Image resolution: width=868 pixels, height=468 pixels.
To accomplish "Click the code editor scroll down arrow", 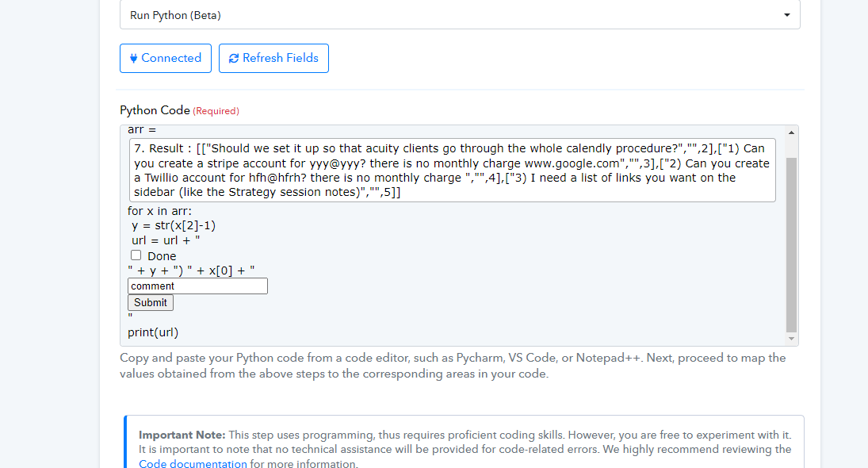I will (x=791, y=339).
